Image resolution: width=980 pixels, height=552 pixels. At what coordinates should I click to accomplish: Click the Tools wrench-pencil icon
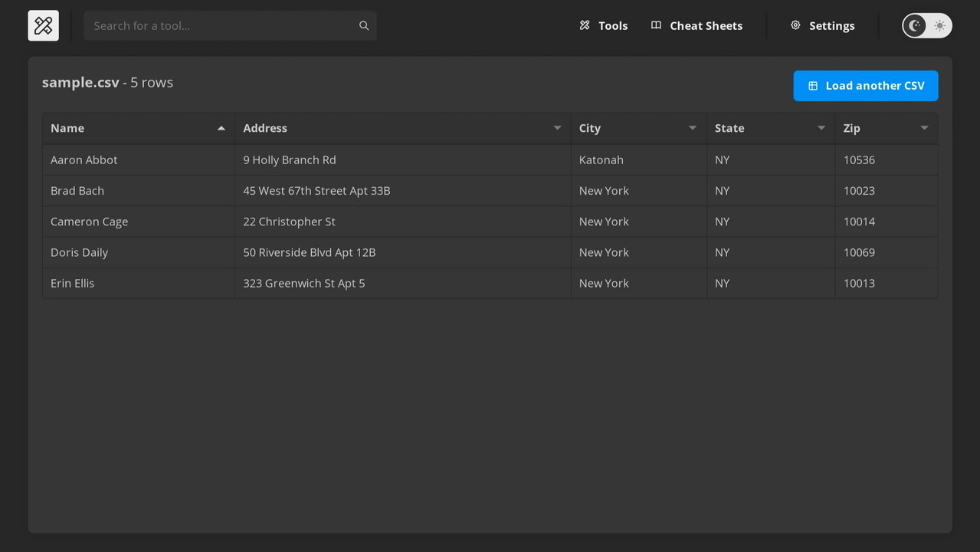click(x=585, y=25)
